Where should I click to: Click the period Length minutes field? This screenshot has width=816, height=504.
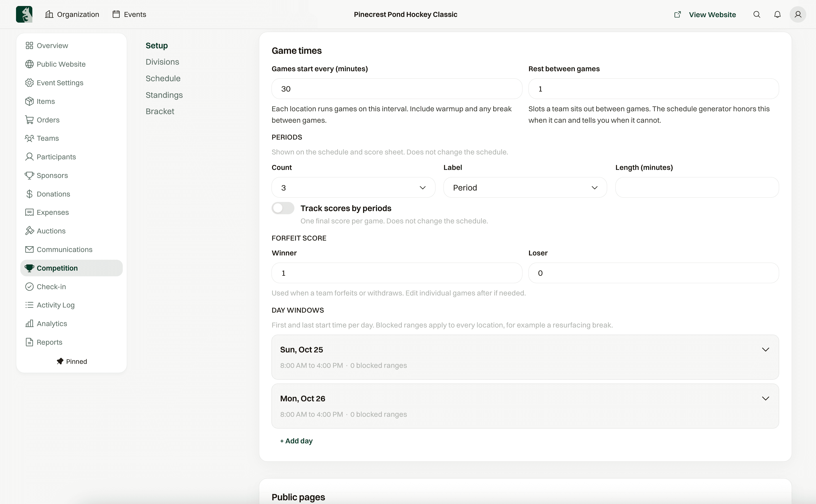697,187
